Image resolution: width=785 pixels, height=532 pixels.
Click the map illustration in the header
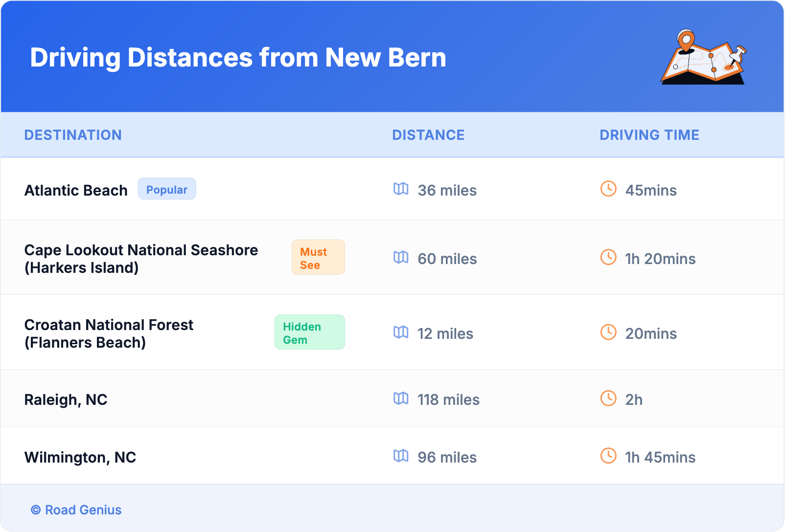[x=704, y=58]
